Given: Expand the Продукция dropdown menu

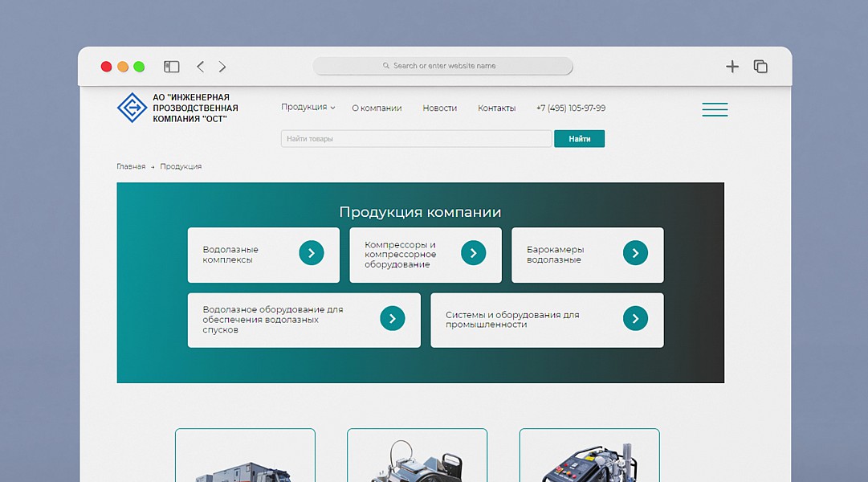Looking at the screenshot, I should pyautogui.click(x=308, y=108).
